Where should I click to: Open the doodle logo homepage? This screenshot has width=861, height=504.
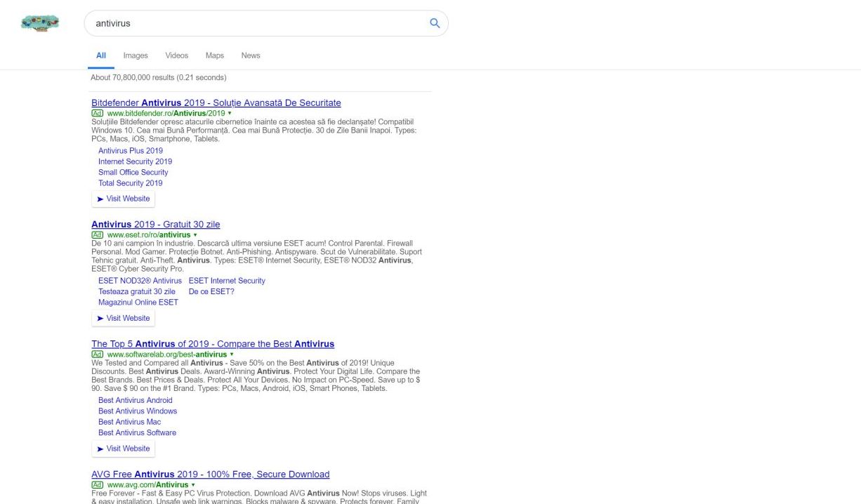pos(40,24)
